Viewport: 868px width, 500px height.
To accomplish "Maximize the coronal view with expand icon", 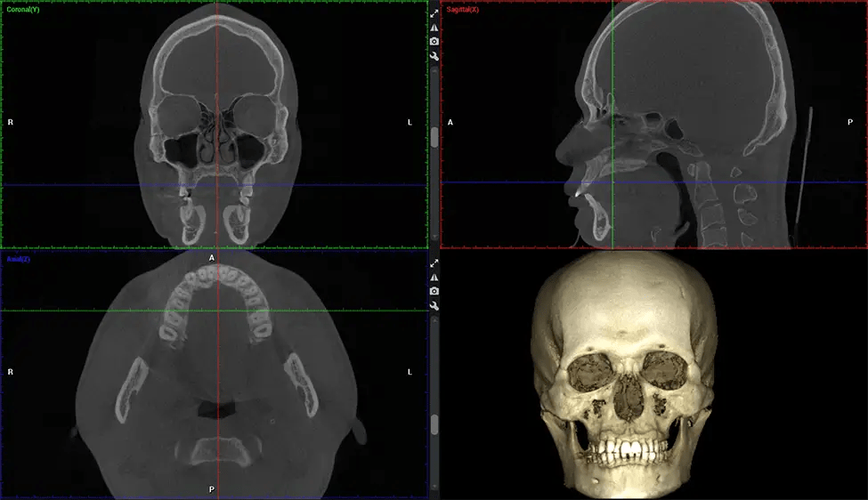I will [434, 14].
